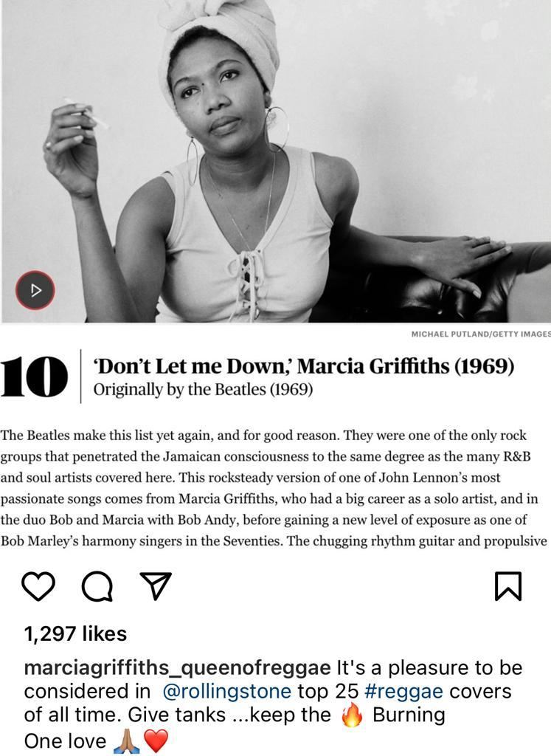This screenshot has width=551, height=756.
Task: Share post with the paper plane icon
Action: tap(156, 585)
